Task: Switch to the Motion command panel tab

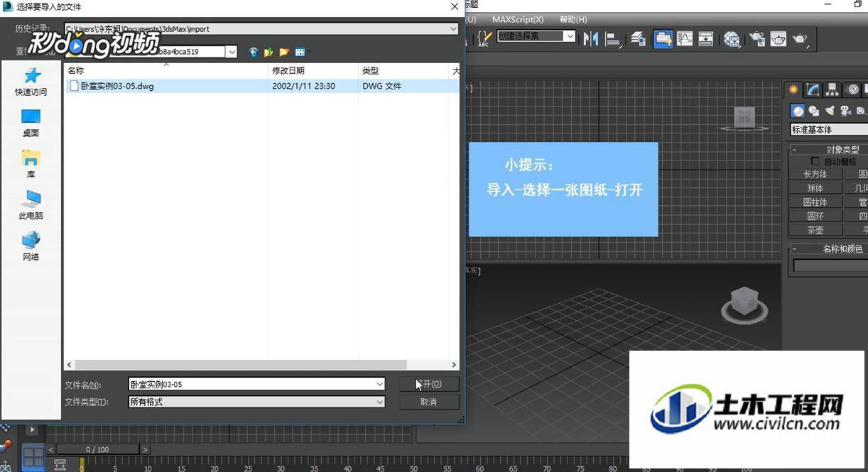Action: [852, 89]
